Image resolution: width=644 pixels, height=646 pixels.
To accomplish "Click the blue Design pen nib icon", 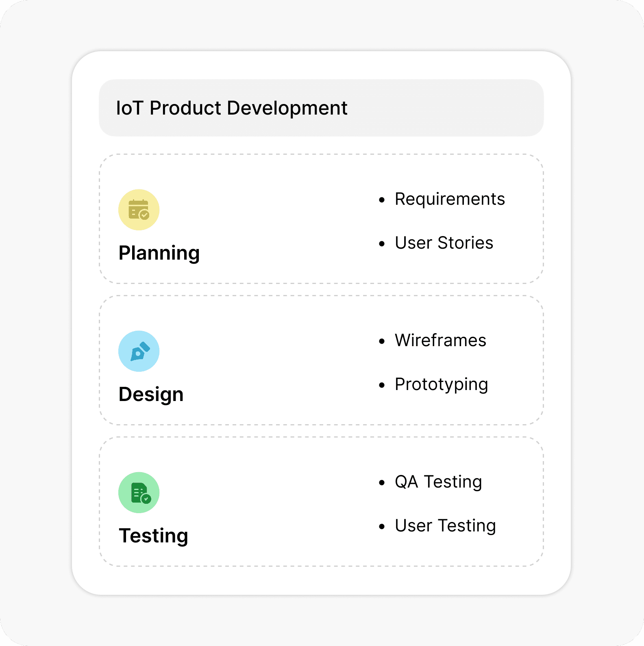I will click(139, 351).
